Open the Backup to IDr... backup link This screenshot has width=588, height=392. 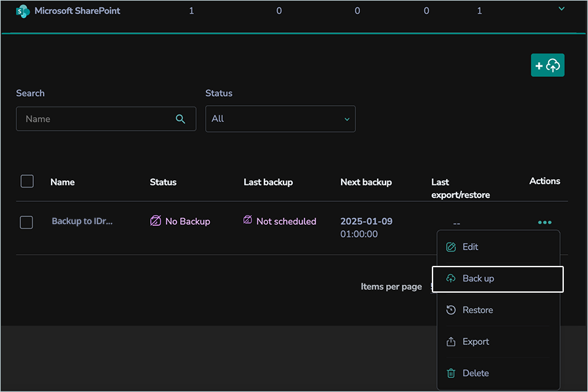click(82, 221)
